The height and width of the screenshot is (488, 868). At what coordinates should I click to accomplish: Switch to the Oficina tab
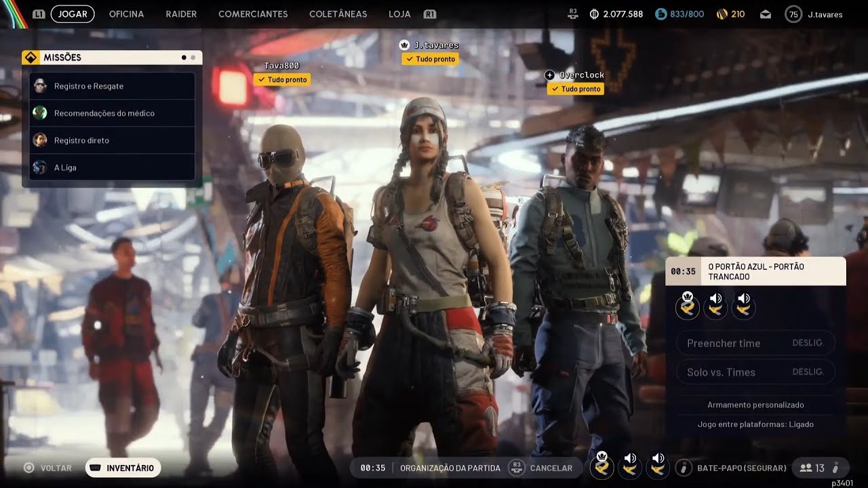pyautogui.click(x=126, y=14)
